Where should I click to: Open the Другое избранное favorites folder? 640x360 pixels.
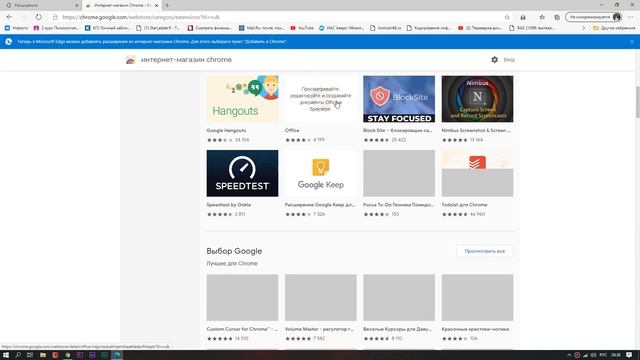(x=614, y=28)
